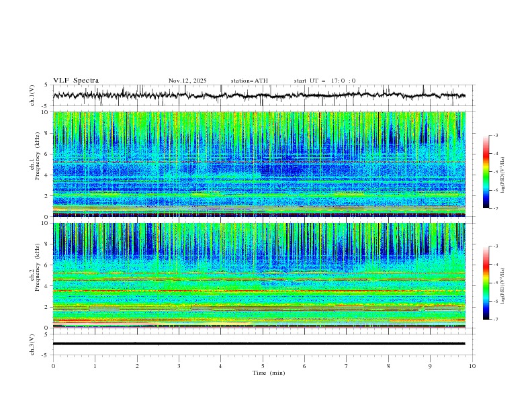Click the "-5" label on upper colorbar
The height and width of the screenshot is (411, 532).
[495, 172]
